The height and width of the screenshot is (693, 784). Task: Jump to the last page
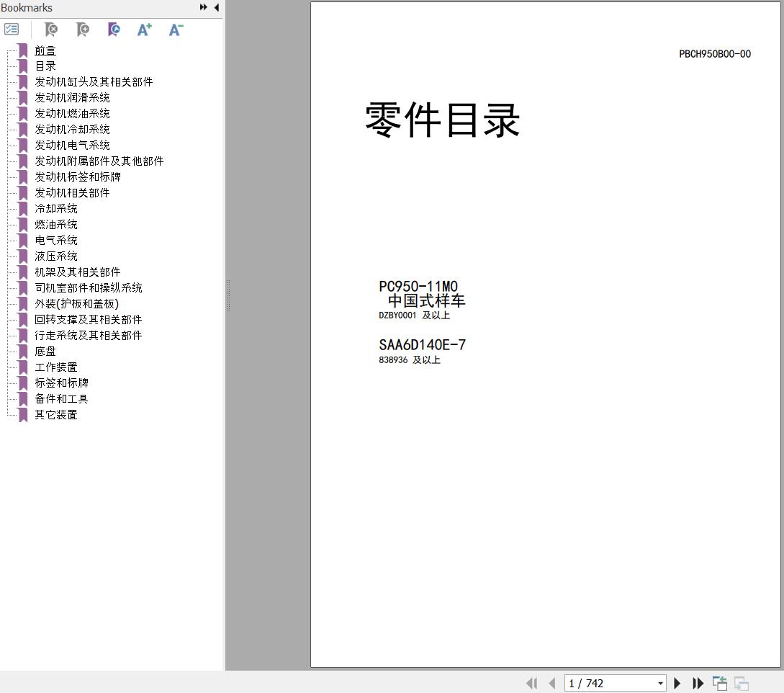coord(698,683)
